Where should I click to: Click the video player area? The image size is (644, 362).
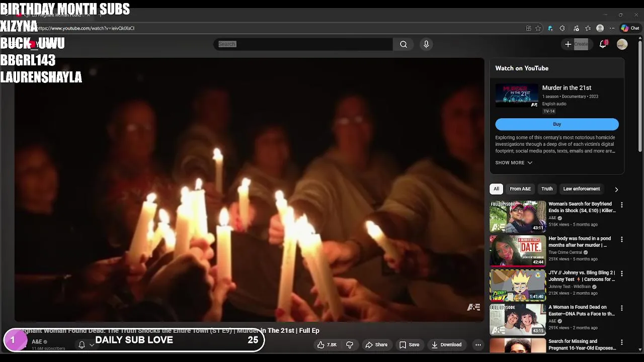click(249, 190)
